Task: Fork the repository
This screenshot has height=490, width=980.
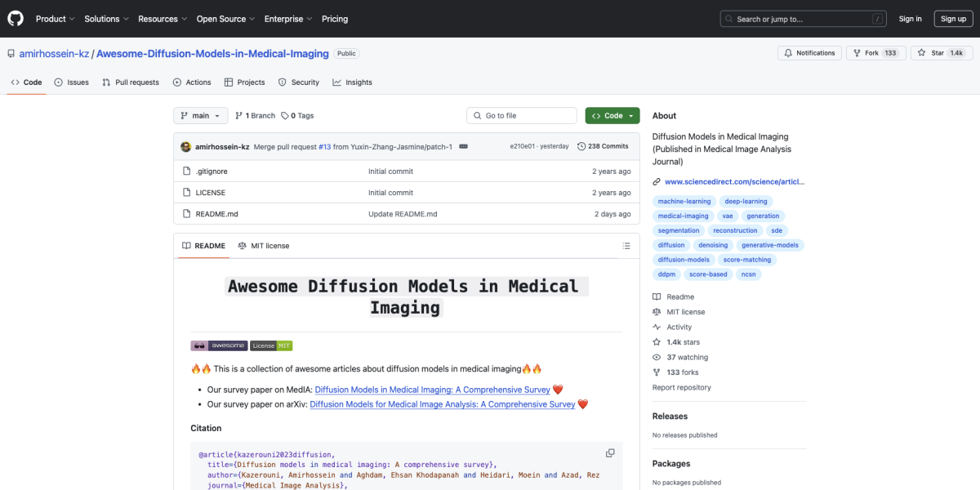Action: (866, 53)
